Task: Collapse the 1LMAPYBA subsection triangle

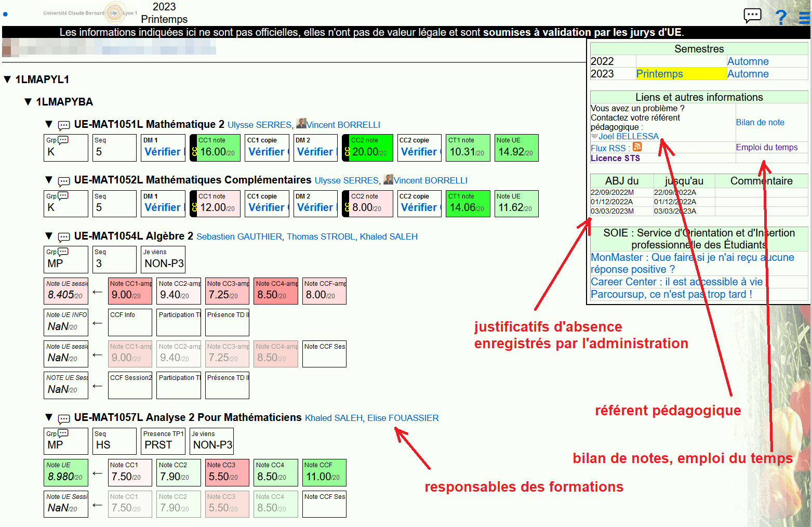Action: [28, 102]
